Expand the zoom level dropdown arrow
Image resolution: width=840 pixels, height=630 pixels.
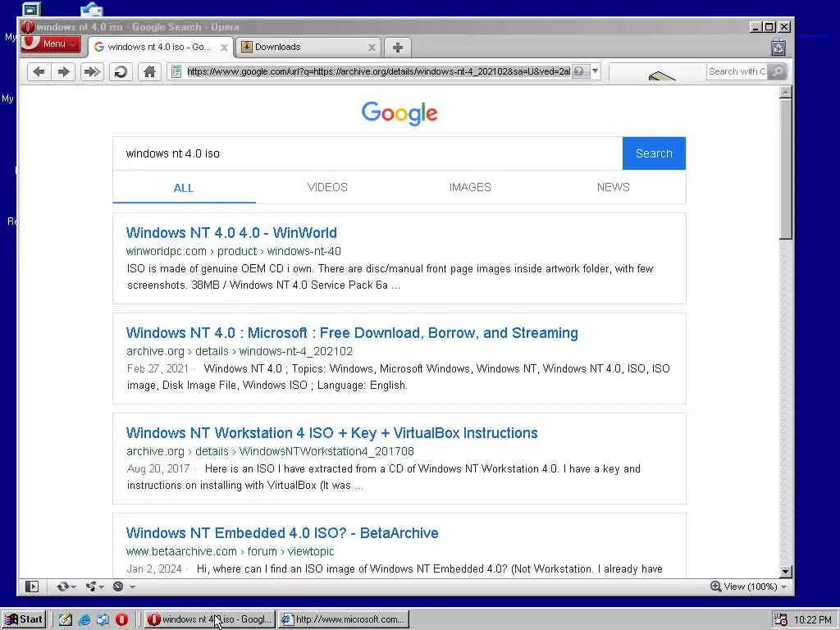783,587
